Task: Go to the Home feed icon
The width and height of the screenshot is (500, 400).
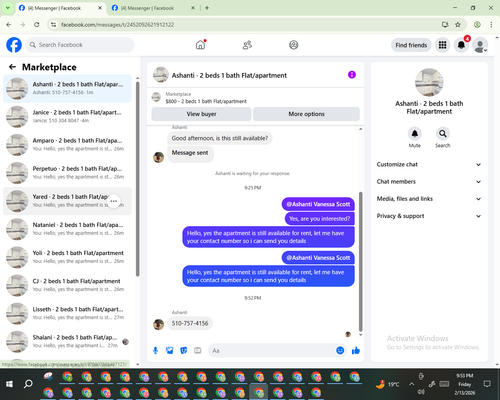Action: (x=200, y=45)
